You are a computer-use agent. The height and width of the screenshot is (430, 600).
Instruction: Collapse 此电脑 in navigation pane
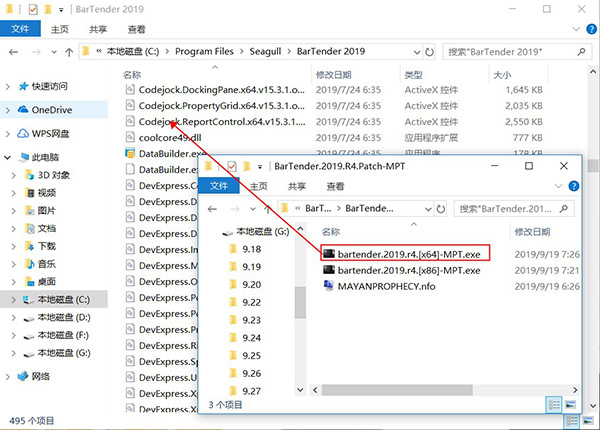(x=8, y=157)
